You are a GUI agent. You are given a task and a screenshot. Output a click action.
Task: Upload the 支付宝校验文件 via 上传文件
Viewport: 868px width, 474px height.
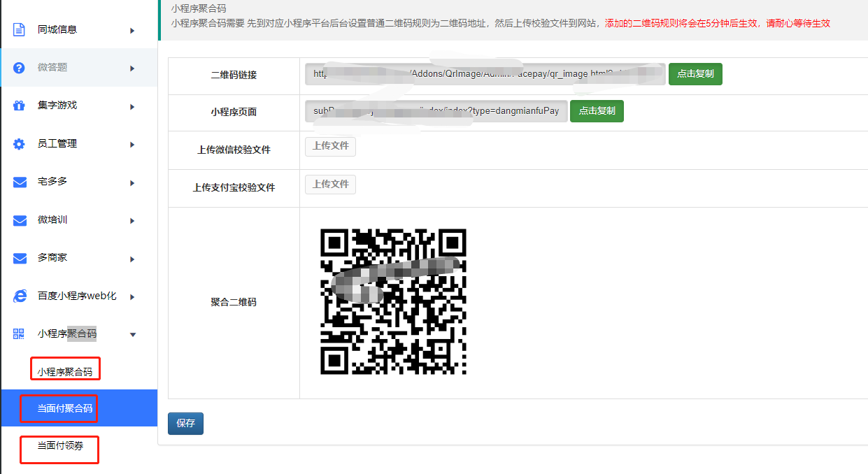point(330,185)
